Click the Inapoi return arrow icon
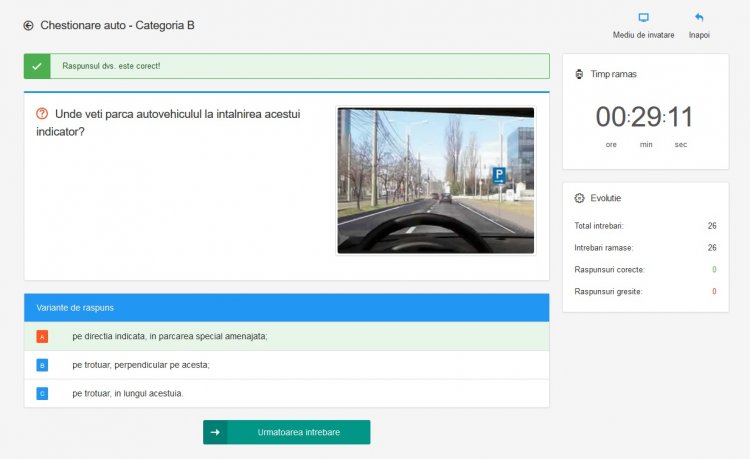Screen dimensions: 750x459 (x=699, y=18)
